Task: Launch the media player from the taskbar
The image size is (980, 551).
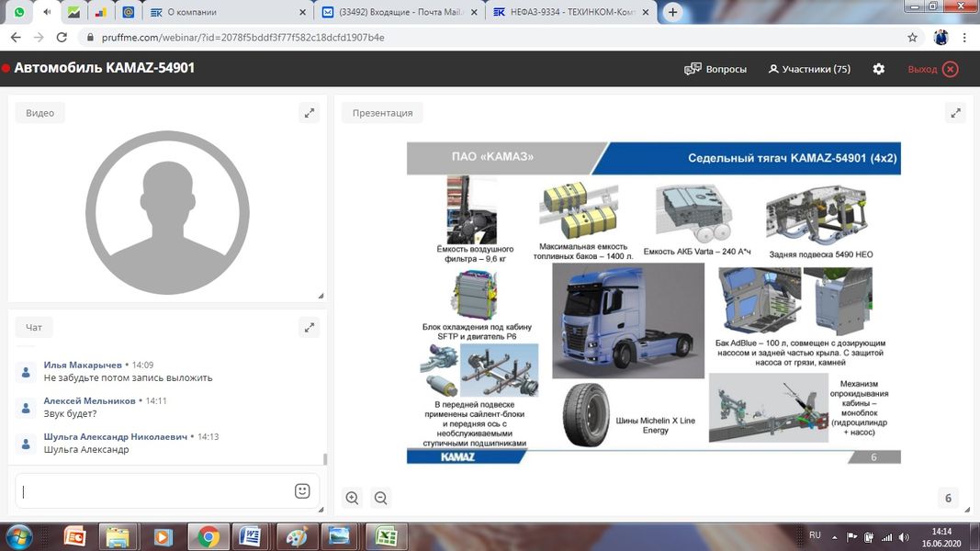Action: 163,536
